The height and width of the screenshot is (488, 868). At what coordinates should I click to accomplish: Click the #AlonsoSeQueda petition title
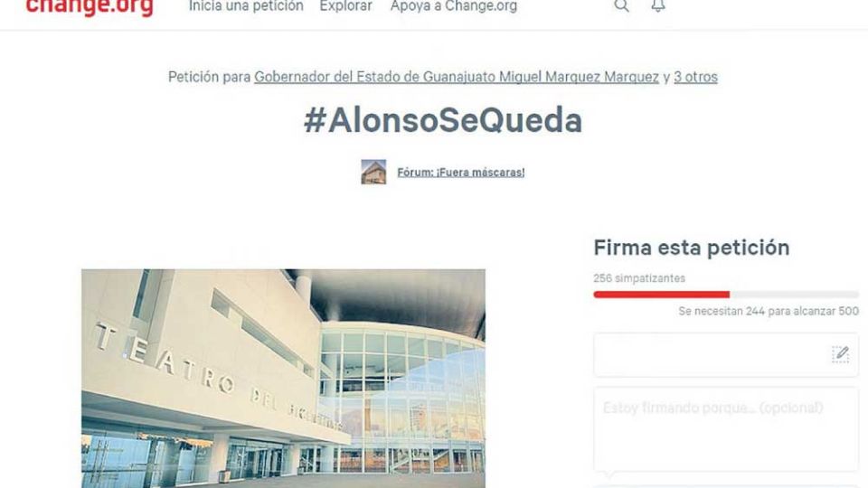click(443, 120)
